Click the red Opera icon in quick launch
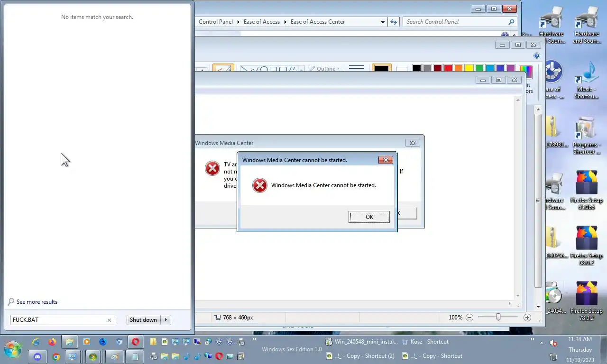Viewport: 607px width, 364px height. coord(219,356)
